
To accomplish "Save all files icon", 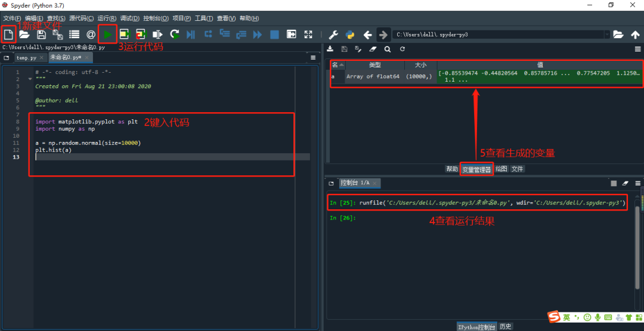I will coord(58,35).
